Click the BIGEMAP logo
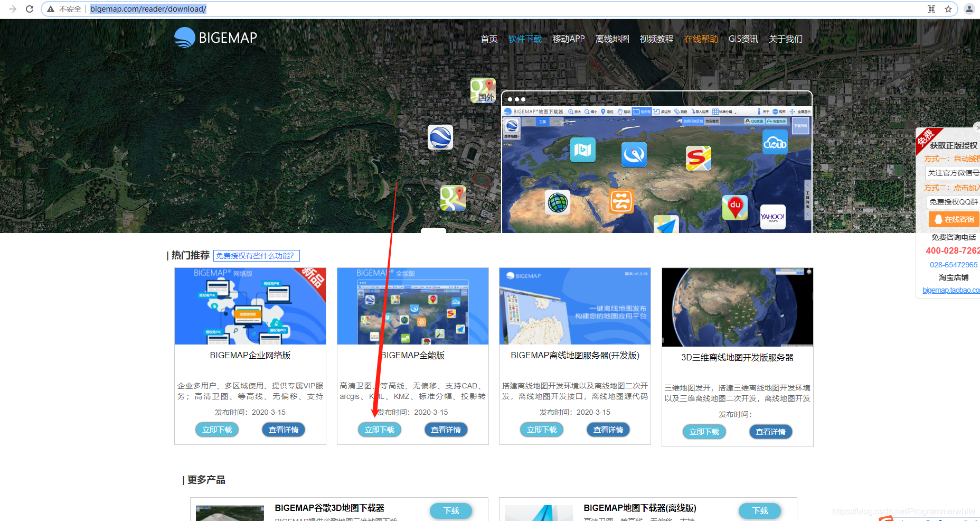This screenshot has height=521, width=980. (216, 38)
